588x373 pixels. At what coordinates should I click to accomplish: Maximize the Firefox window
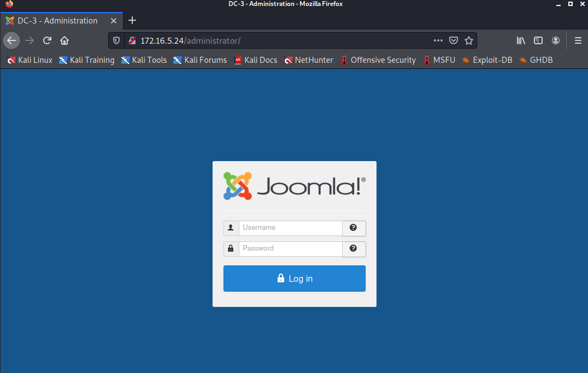(x=571, y=4)
